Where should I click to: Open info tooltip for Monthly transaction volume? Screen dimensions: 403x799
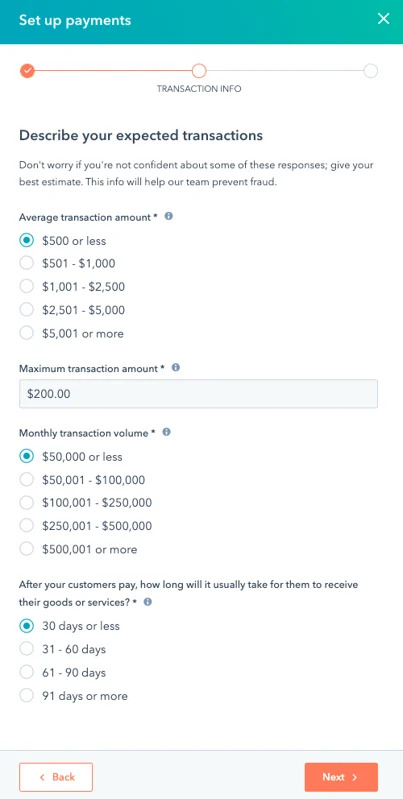click(x=166, y=432)
